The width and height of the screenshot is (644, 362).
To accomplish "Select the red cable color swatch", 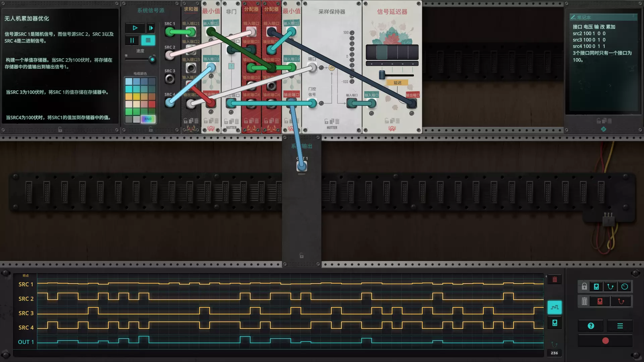I will point(152,104).
